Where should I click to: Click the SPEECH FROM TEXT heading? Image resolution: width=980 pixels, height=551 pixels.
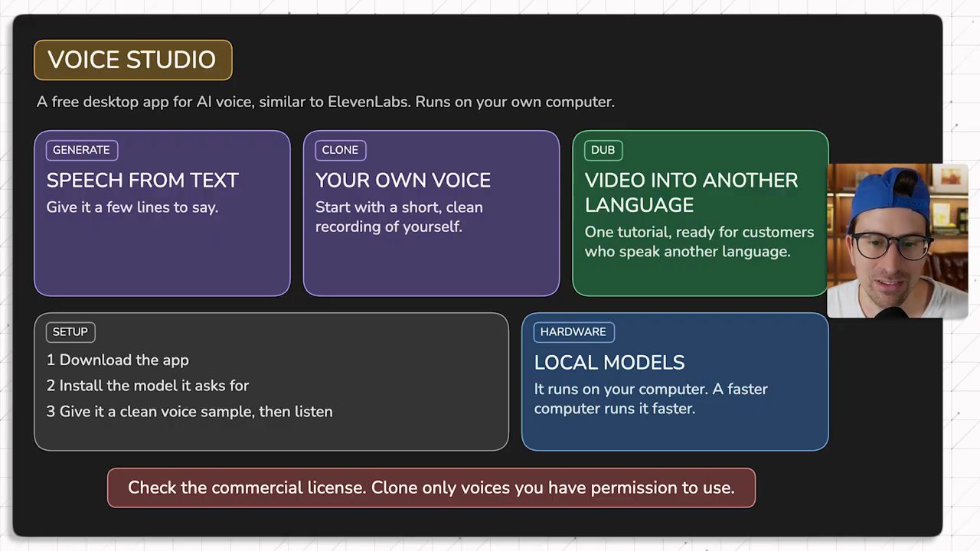click(142, 181)
